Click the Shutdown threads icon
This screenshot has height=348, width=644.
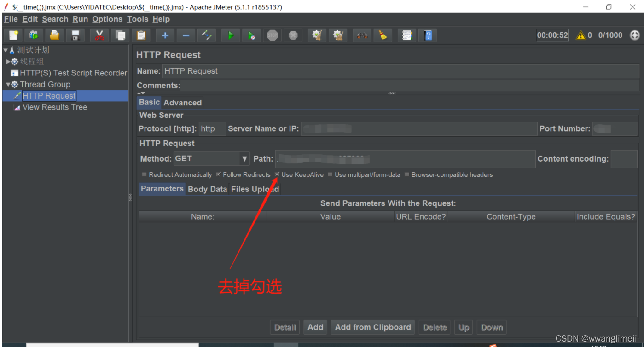coord(293,35)
